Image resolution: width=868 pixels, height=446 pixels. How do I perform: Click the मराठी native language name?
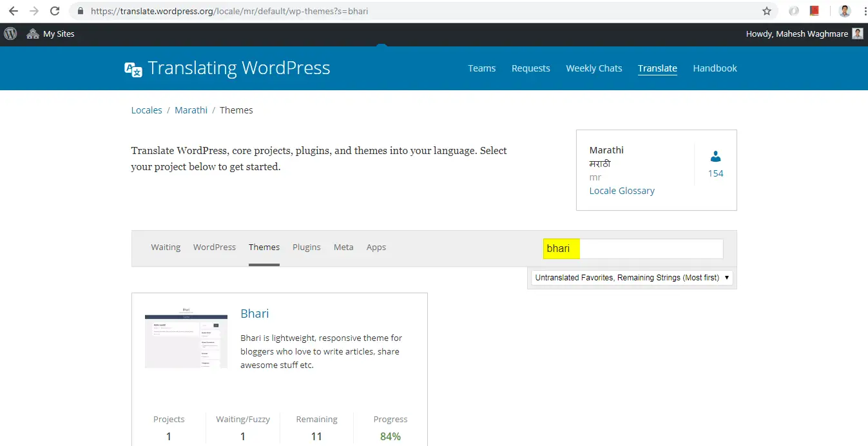coord(600,164)
